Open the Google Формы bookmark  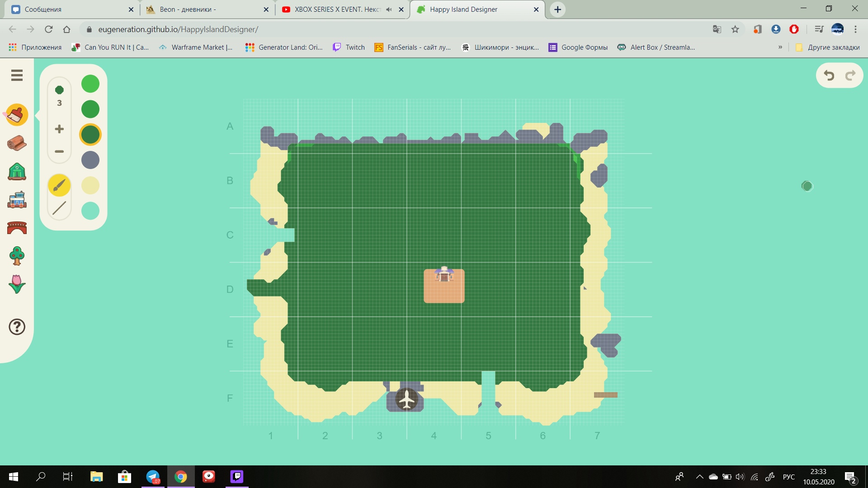[x=578, y=47]
